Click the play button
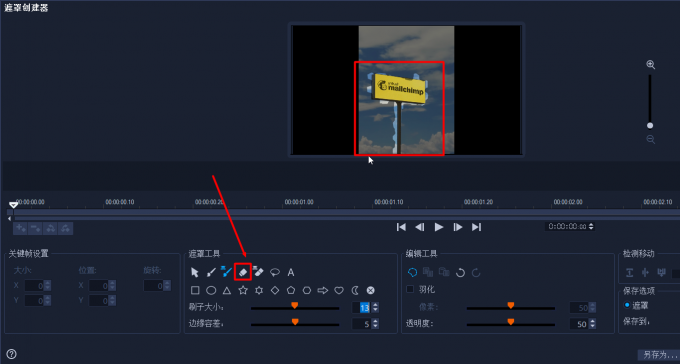680x364 pixels. pos(439,227)
